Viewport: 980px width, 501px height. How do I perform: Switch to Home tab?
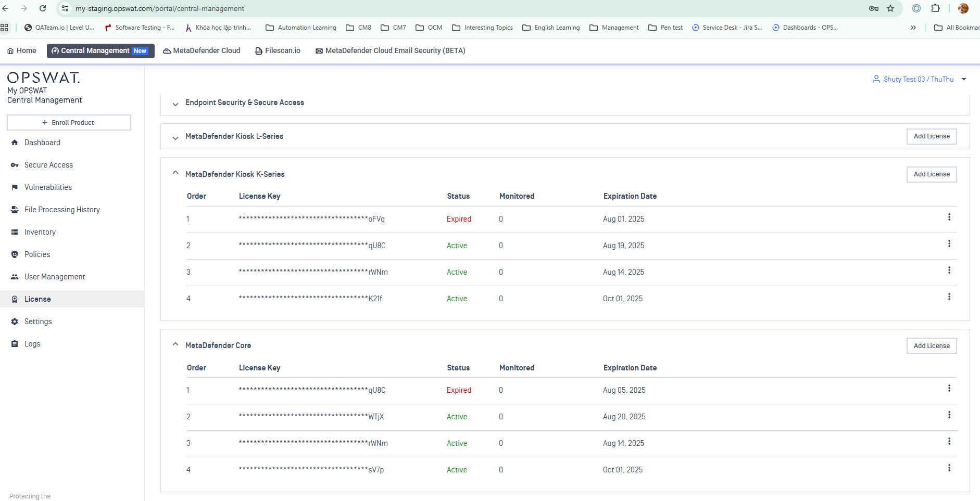(x=21, y=50)
